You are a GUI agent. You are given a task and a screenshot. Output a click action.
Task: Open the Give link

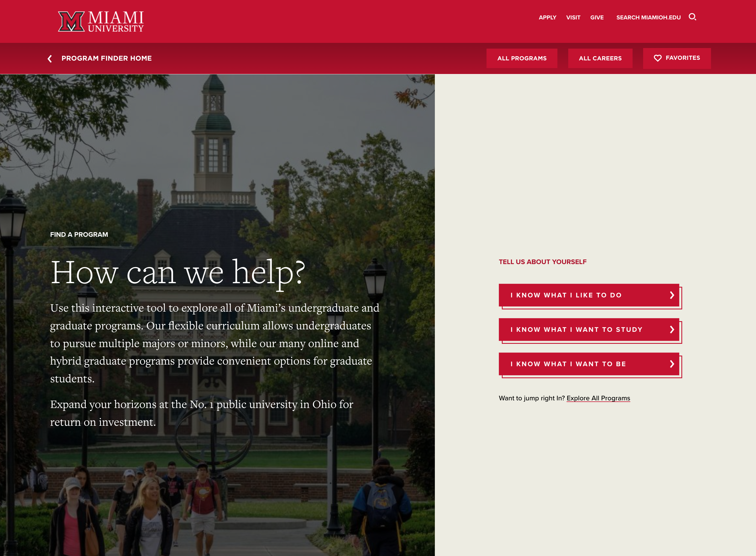597,17
